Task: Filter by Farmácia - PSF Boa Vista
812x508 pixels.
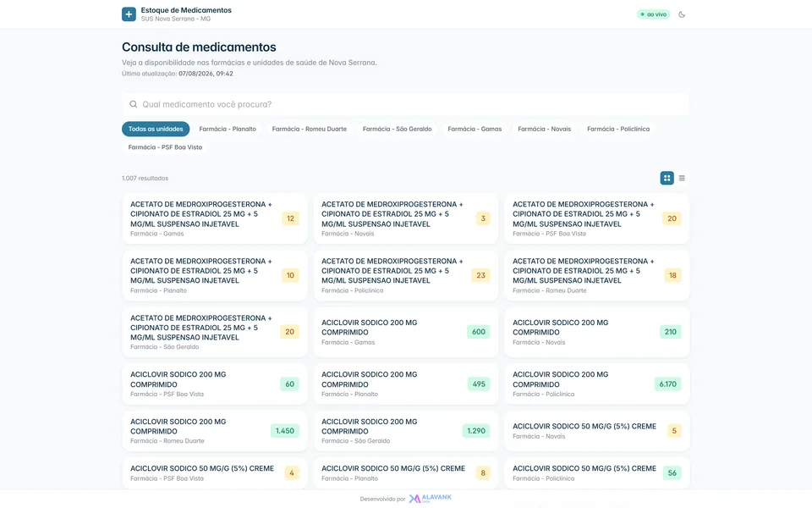Action: pos(165,147)
